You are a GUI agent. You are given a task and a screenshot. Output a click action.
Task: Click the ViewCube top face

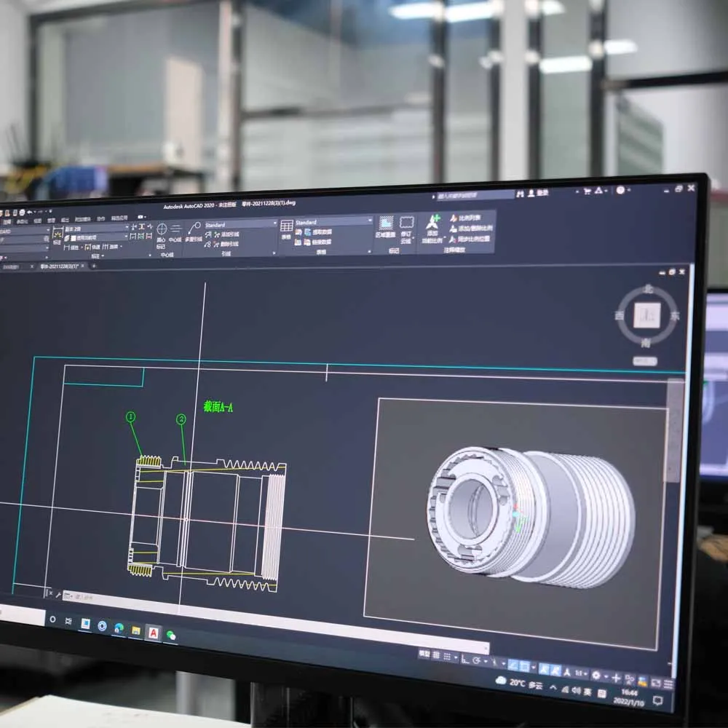[646, 315]
